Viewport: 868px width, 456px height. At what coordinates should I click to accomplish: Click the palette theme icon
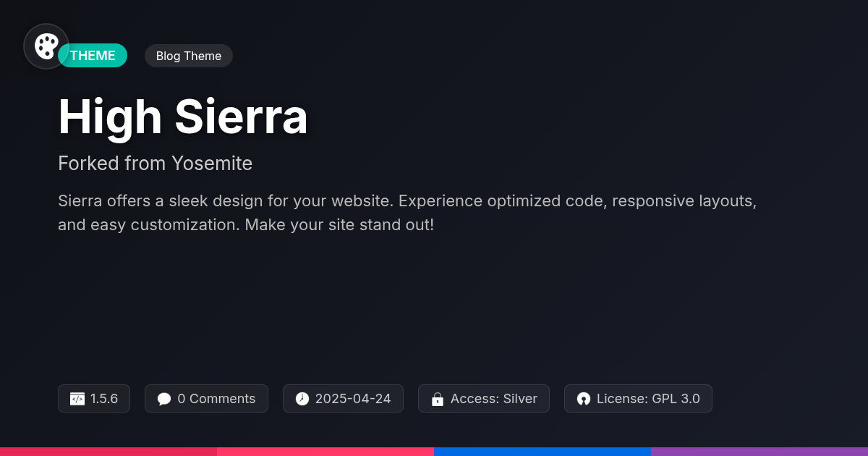tap(46, 46)
